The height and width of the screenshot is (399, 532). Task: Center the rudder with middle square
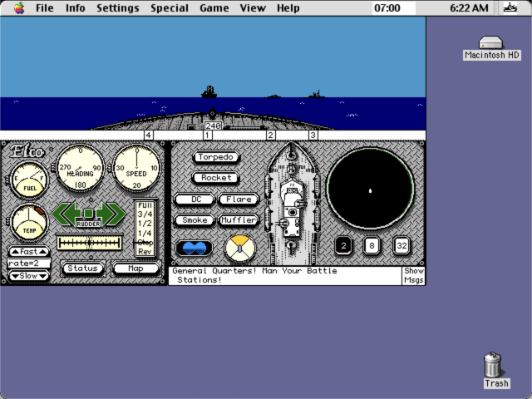point(89,213)
